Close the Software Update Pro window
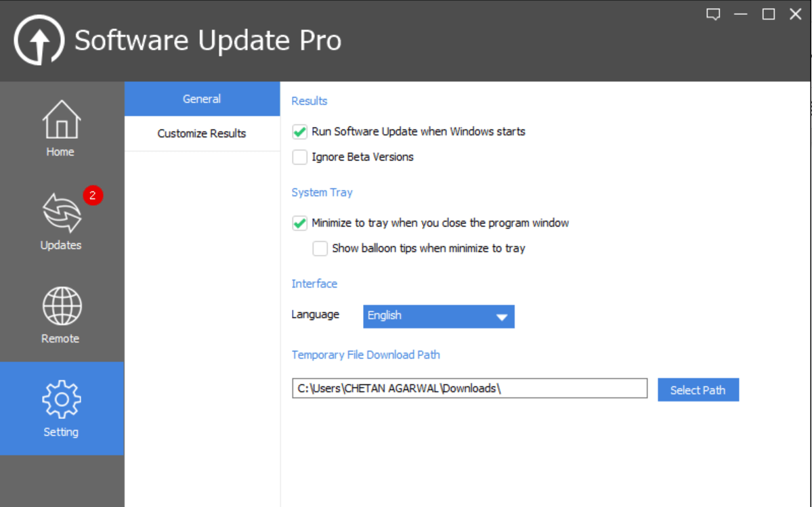This screenshot has width=812, height=507. point(796,14)
